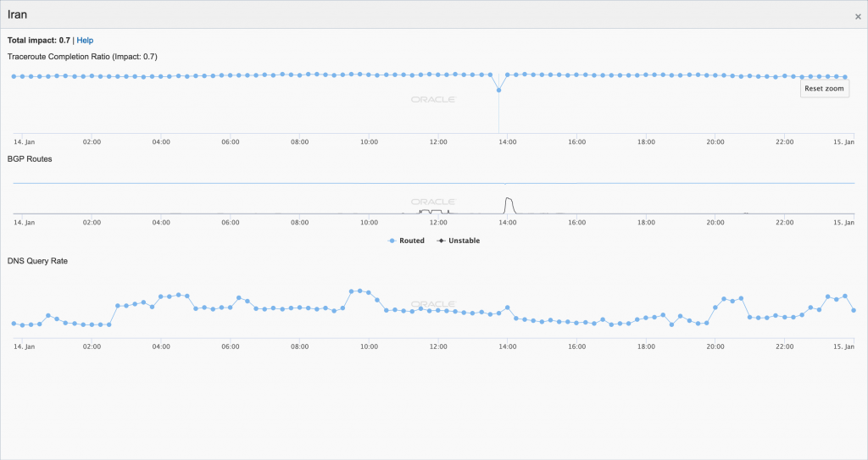Close the Iran dialog with the X
Screen dimensions: 868x460
[858, 16]
